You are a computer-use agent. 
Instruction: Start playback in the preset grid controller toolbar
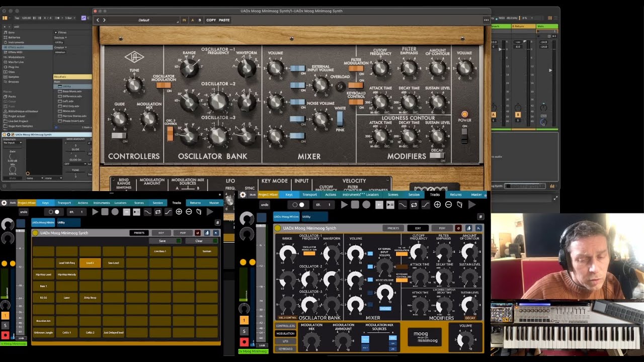95,212
